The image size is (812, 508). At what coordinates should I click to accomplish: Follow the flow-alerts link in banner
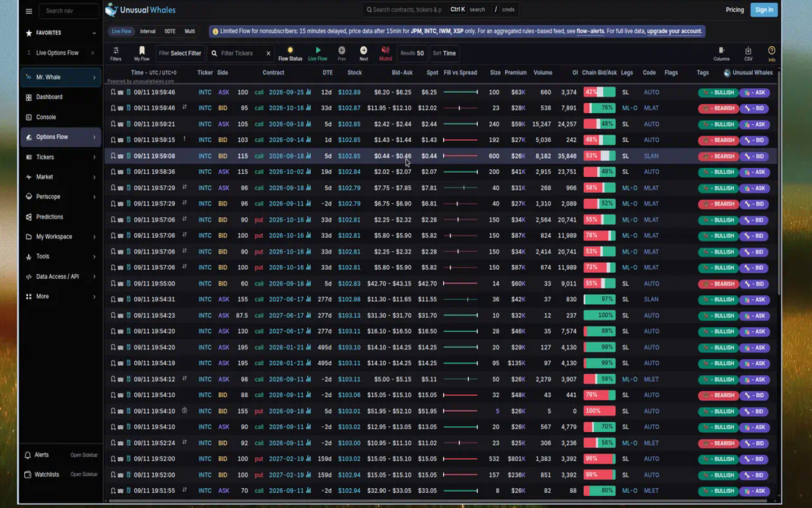[x=590, y=32]
